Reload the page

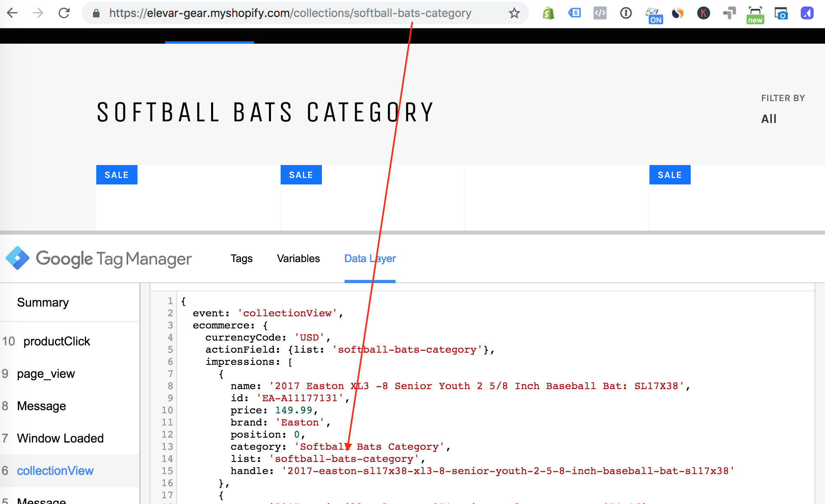(64, 13)
